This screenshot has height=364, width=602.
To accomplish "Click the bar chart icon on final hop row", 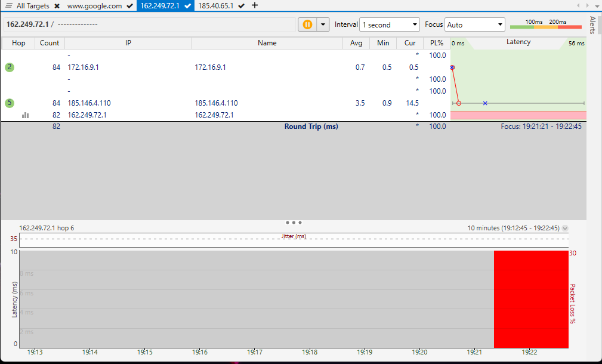I will tap(25, 115).
